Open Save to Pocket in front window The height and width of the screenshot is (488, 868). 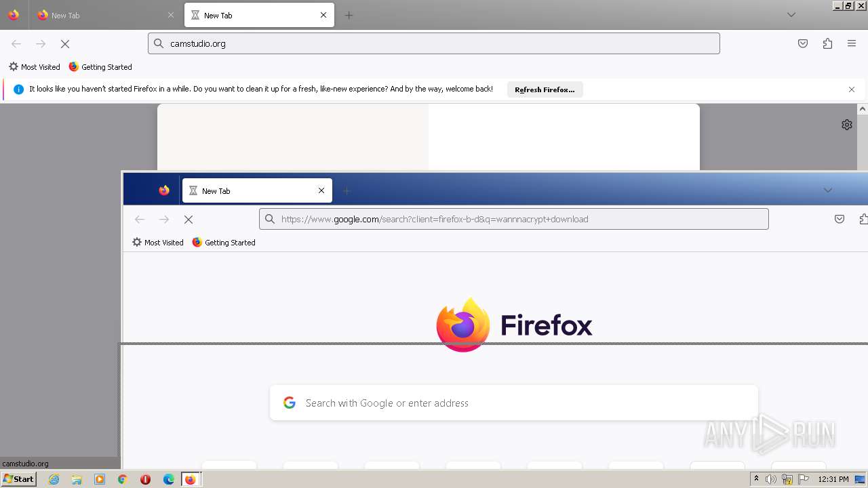coord(840,219)
